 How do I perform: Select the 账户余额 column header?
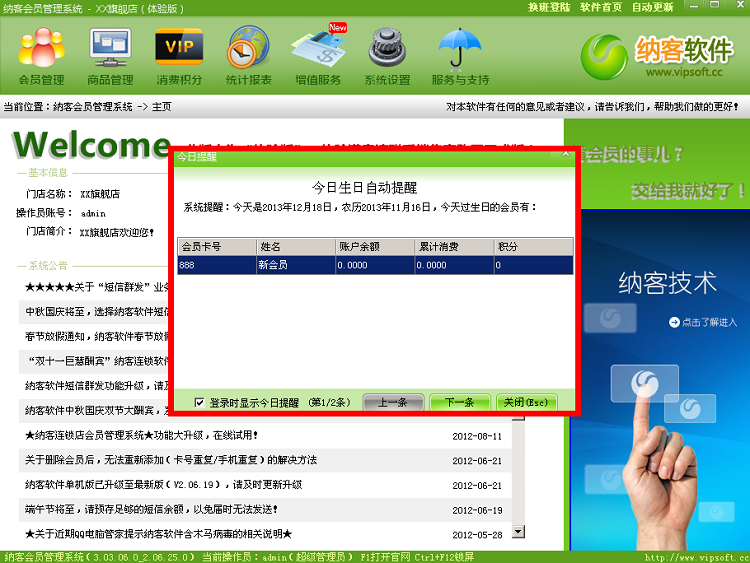tap(375, 246)
